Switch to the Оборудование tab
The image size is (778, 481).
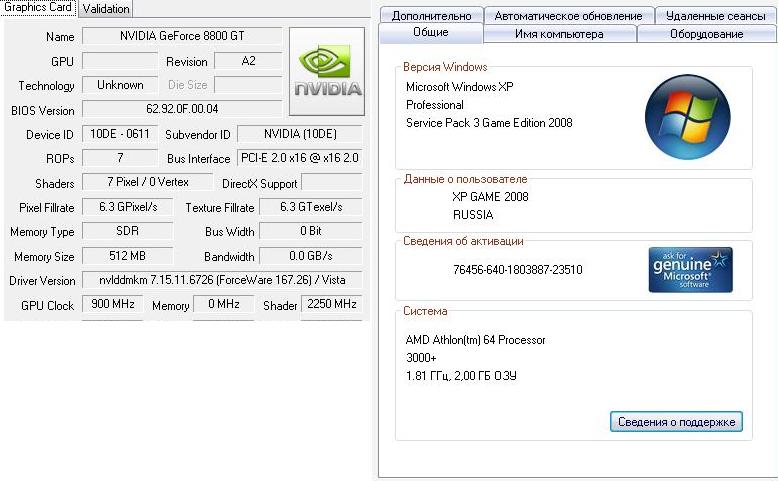tap(707, 34)
